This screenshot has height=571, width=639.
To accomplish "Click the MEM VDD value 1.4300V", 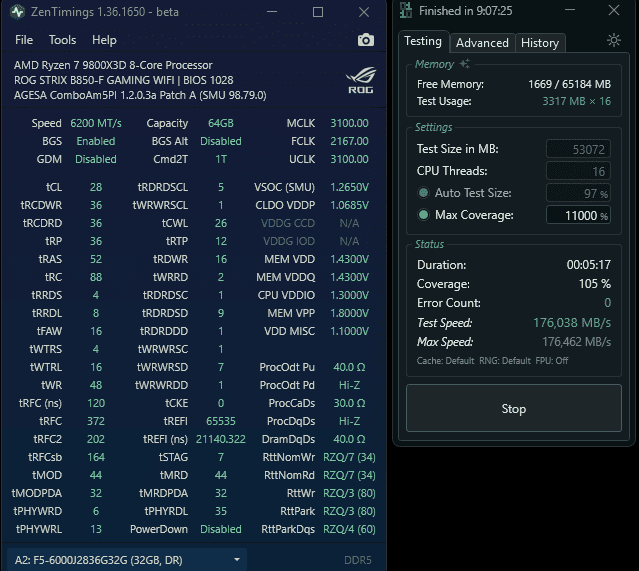I will click(349, 259).
